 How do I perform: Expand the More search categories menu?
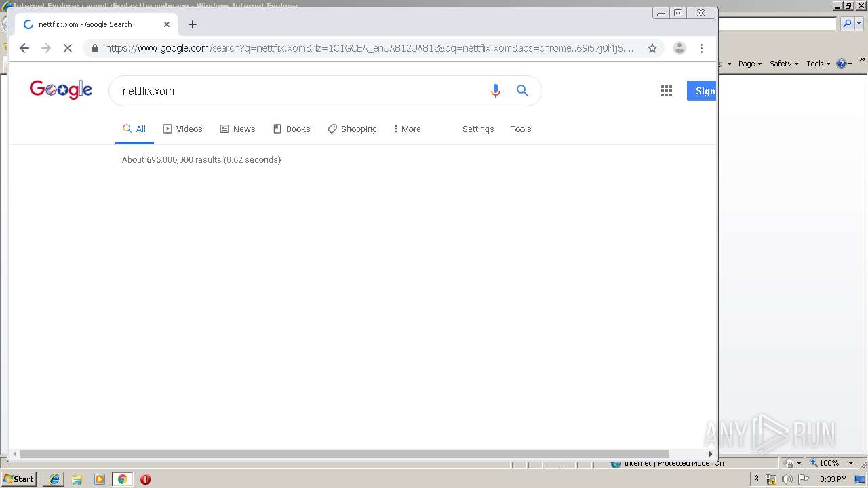tap(407, 129)
